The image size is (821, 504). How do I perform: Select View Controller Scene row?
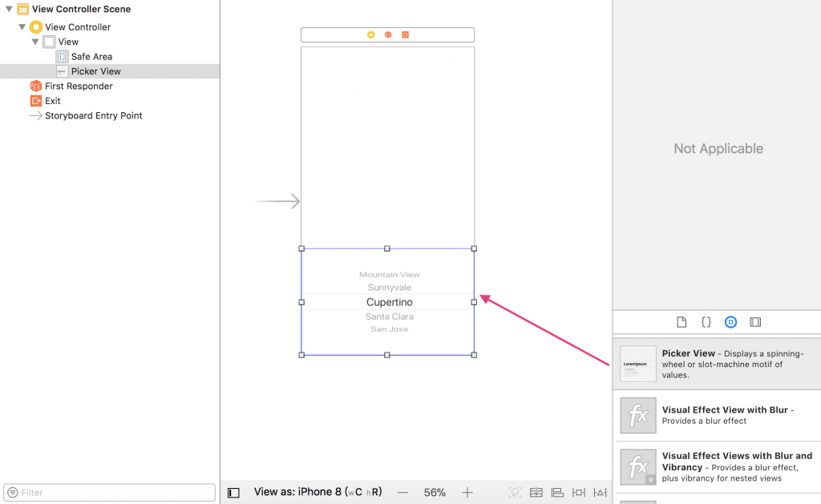[110, 9]
